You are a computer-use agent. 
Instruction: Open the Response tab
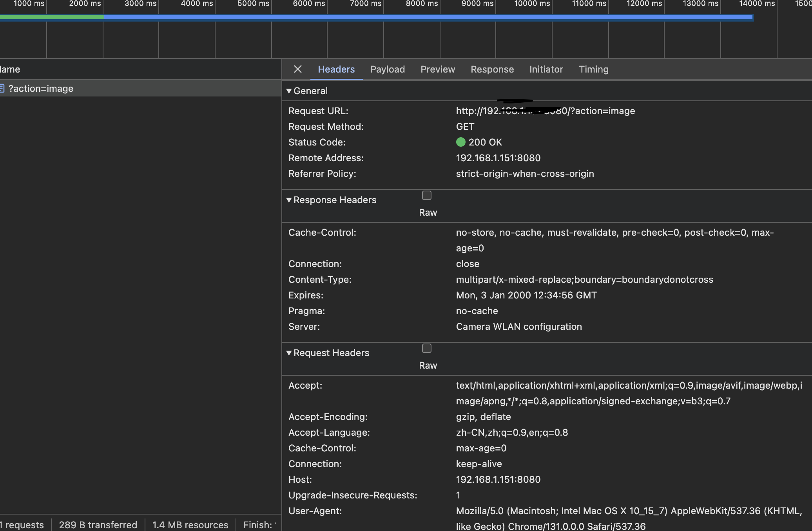[x=492, y=69]
